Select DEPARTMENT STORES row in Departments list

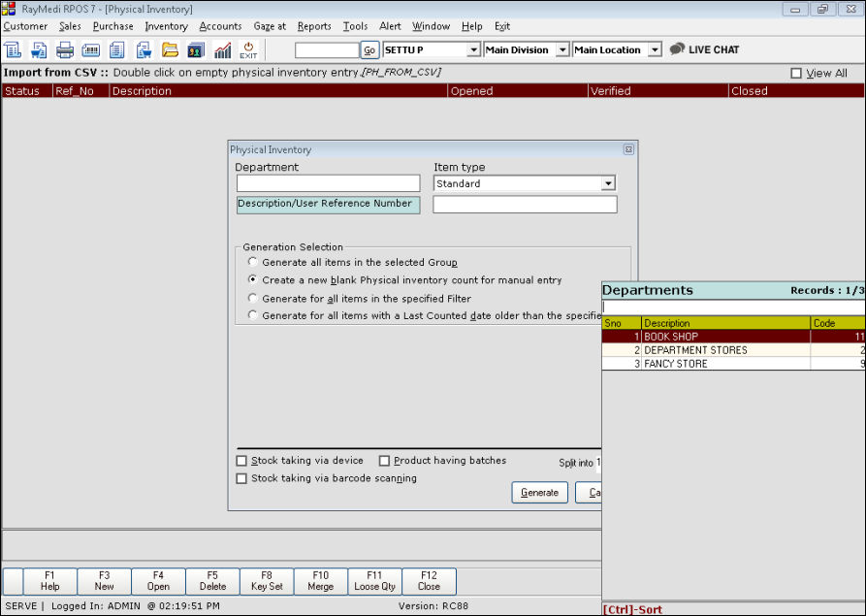(x=695, y=350)
